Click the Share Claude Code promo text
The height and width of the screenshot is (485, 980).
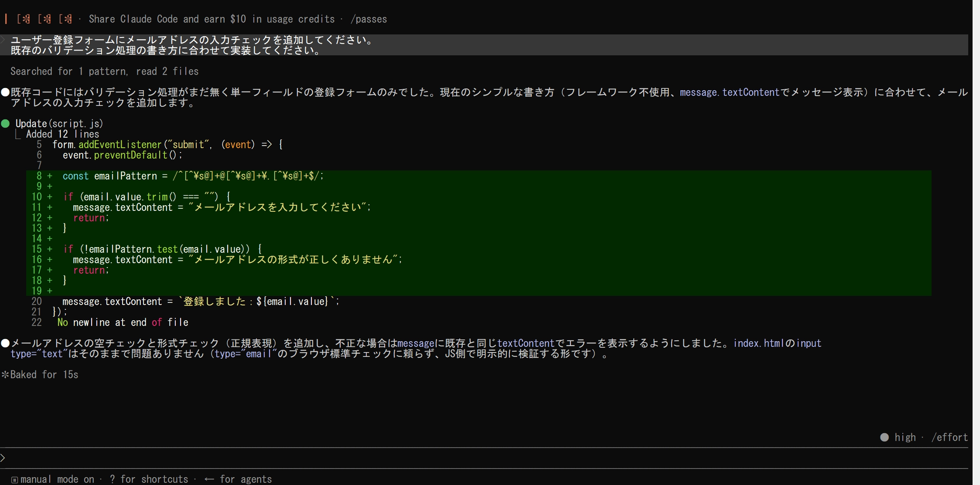pos(212,19)
